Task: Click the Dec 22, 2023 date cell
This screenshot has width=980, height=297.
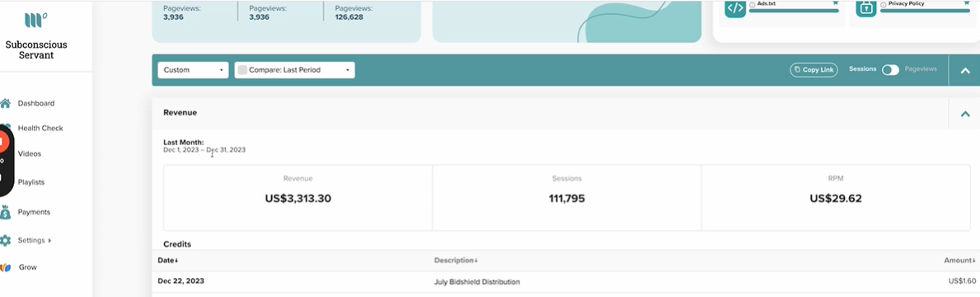Action: 181,280
